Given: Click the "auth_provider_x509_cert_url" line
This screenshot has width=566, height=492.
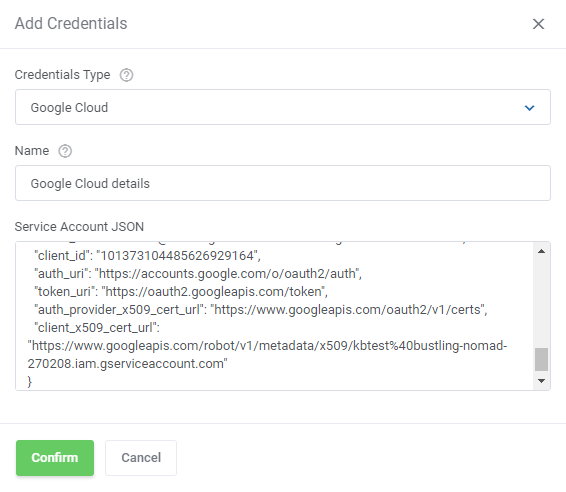Looking at the screenshot, I should point(261,310).
